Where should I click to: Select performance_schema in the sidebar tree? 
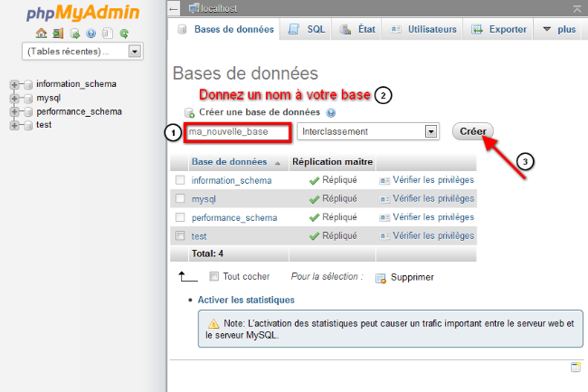79,111
